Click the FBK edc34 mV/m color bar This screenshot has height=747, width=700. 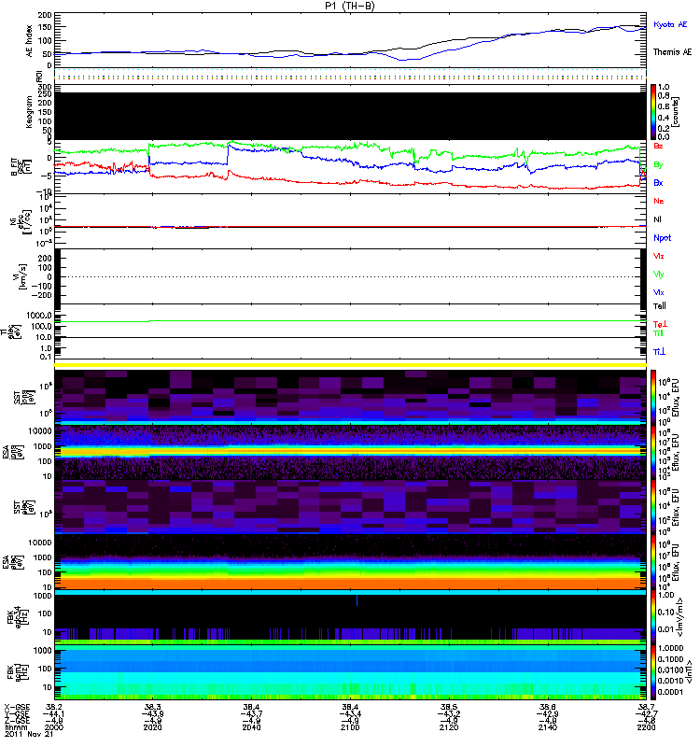coord(653,617)
